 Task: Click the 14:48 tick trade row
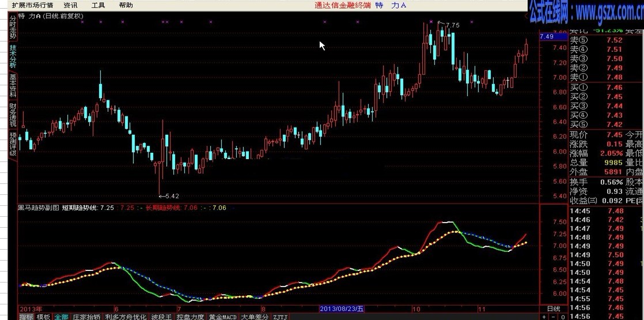pos(606,238)
